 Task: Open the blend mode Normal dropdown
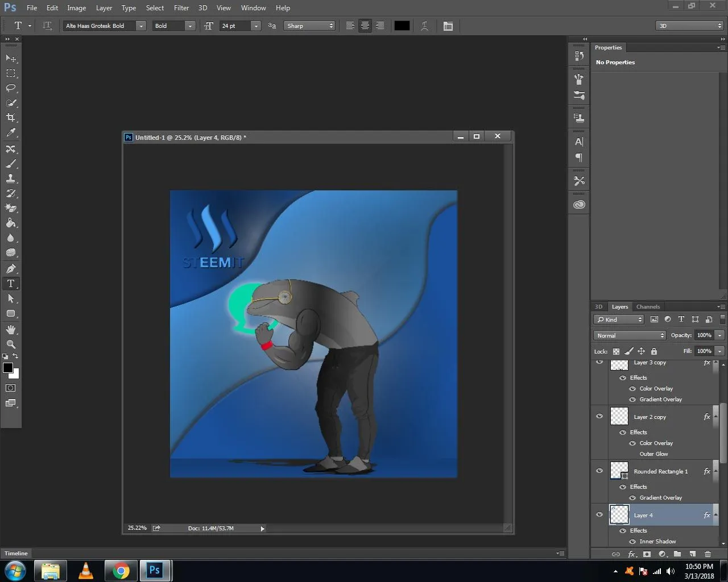tap(629, 335)
